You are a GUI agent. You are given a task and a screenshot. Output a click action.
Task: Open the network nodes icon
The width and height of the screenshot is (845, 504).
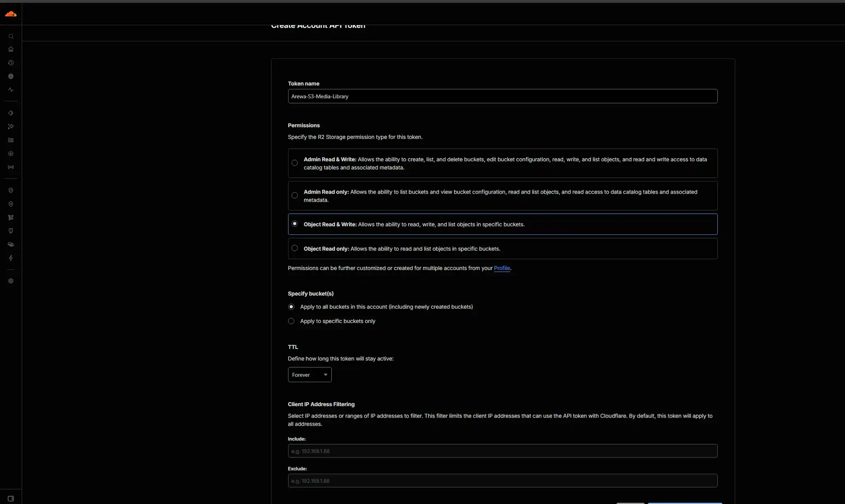tap(11, 218)
